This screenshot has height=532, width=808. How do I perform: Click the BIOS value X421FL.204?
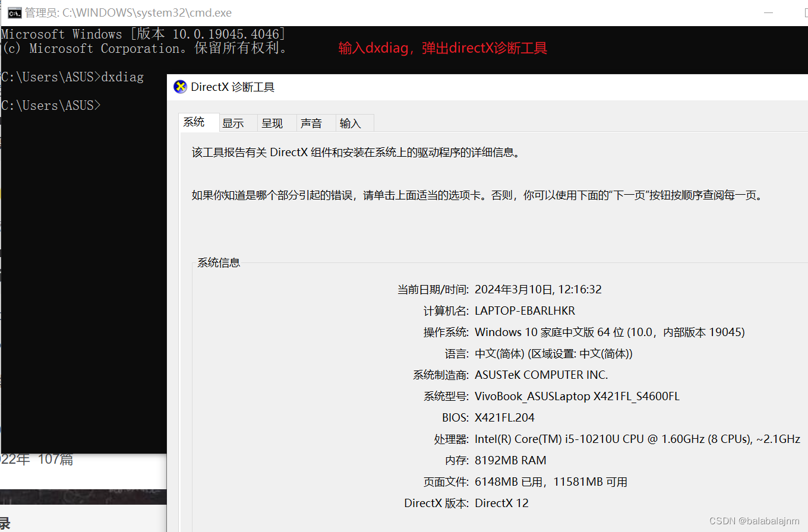[504, 417]
